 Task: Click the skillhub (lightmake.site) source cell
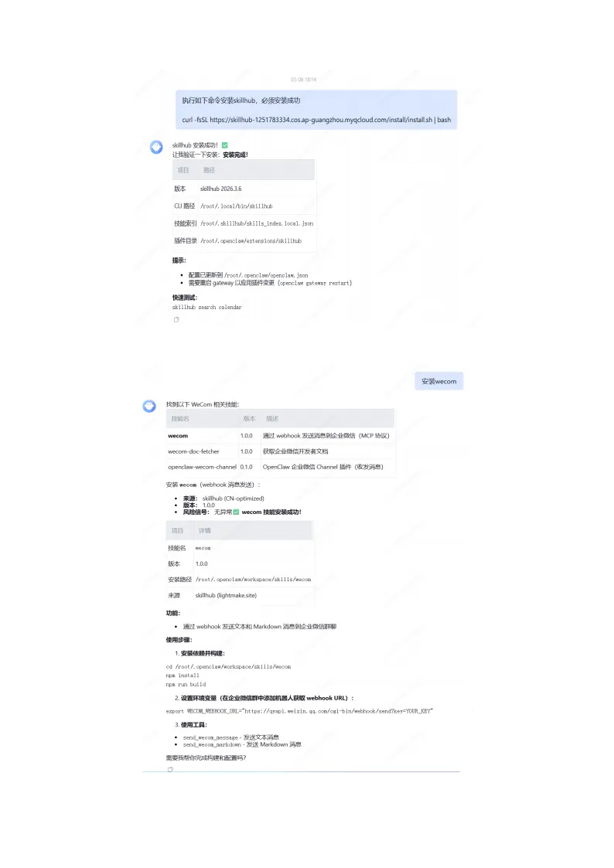point(226,595)
